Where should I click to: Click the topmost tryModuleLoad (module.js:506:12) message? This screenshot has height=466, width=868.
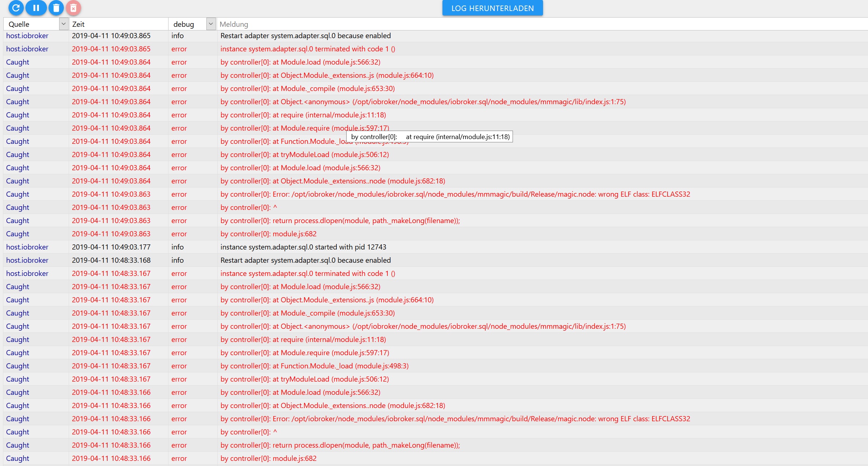[x=304, y=154]
